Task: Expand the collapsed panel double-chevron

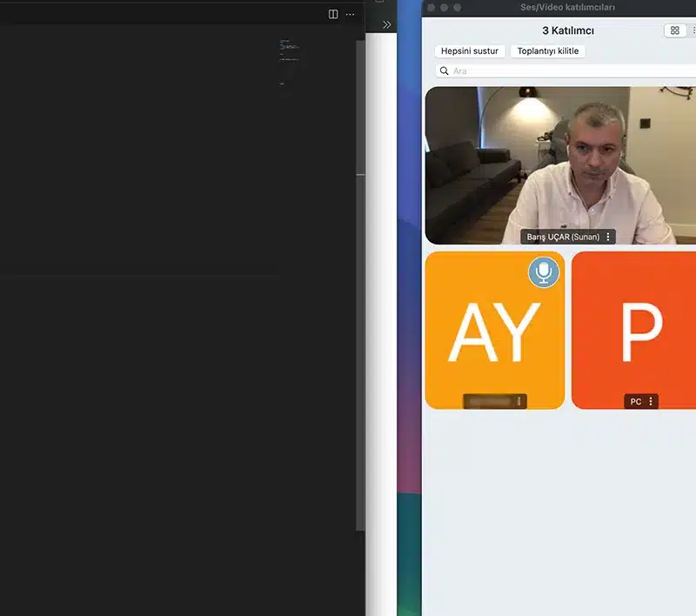Action: click(387, 25)
